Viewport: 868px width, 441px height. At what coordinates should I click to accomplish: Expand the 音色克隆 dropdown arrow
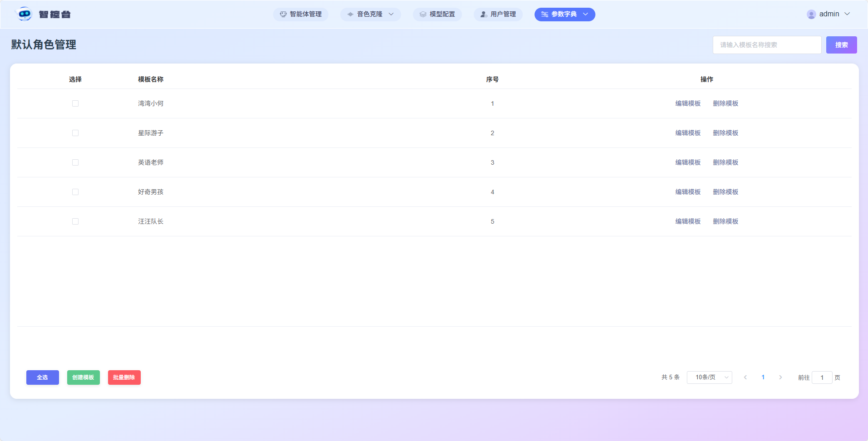coord(391,15)
